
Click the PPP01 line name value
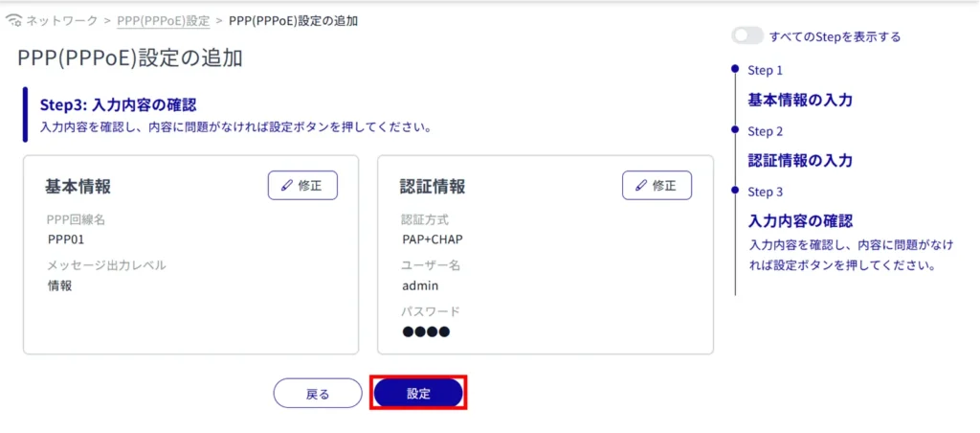[66, 239]
